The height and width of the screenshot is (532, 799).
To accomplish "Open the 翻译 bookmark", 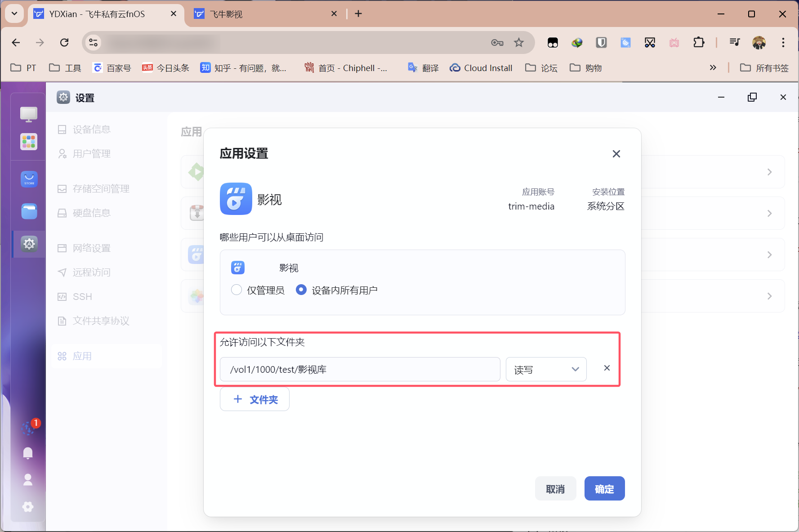I will (423, 68).
